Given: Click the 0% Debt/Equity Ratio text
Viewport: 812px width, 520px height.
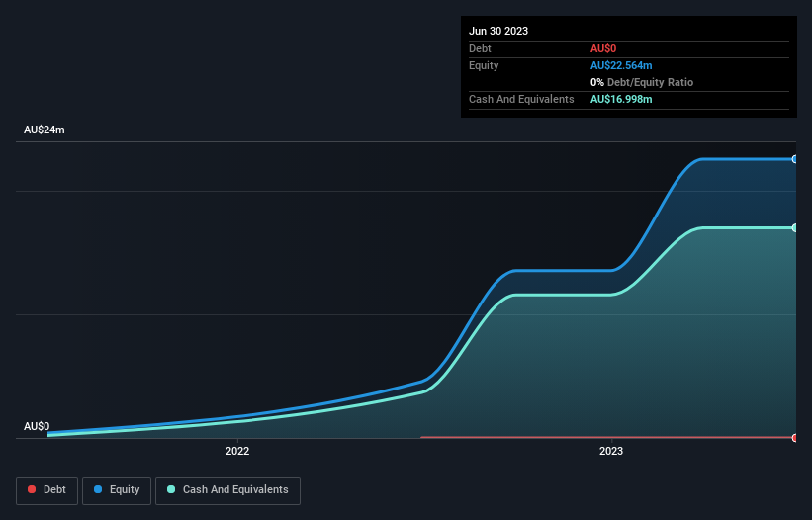Looking at the screenshot, I should click(x=642, y=82).
